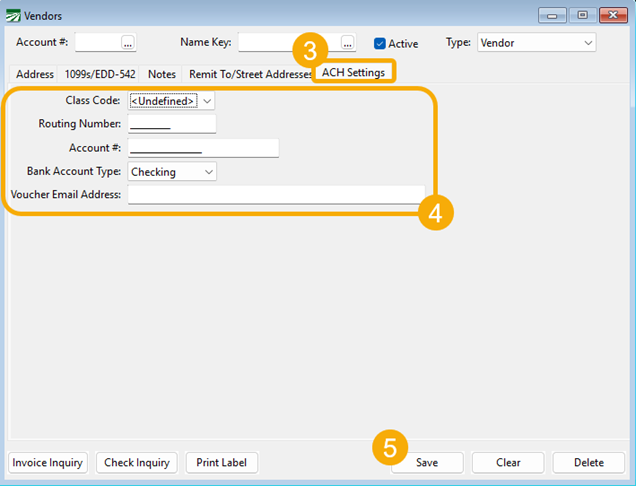The image size is (636, 486).
Task: Maximize the Vendors window
Action: pos(582,16)
